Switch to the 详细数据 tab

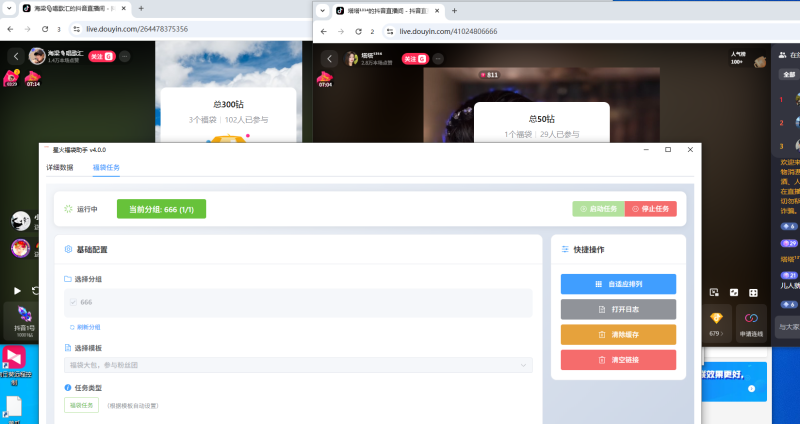pos(60,167)
